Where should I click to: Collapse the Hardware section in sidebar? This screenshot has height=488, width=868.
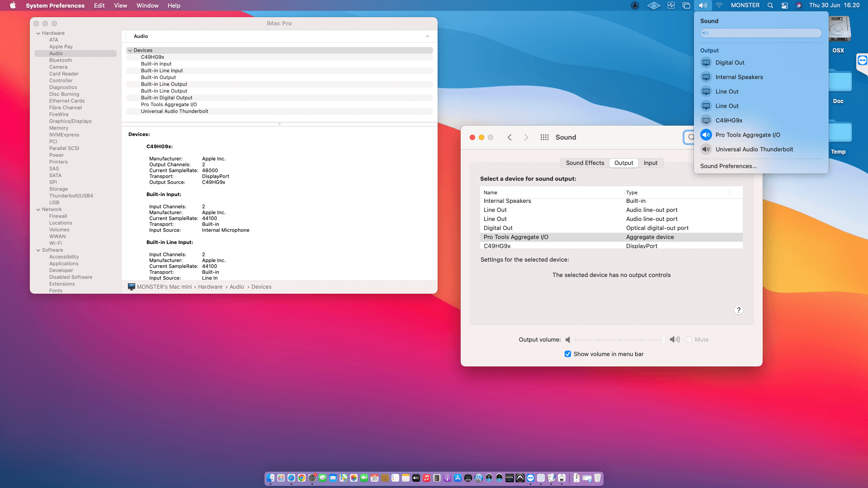38,33
